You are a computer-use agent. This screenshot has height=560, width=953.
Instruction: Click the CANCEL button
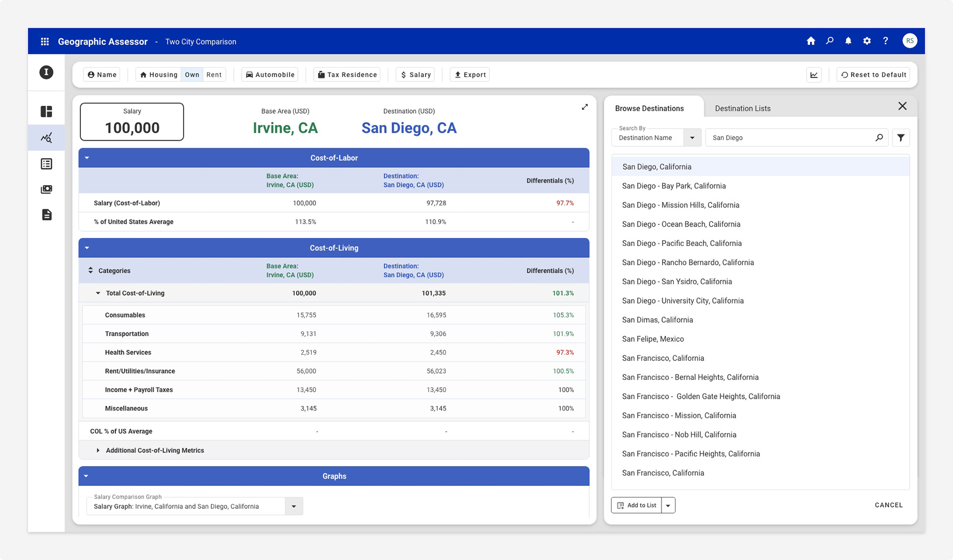pyautogui.click(x=888, y=505)
